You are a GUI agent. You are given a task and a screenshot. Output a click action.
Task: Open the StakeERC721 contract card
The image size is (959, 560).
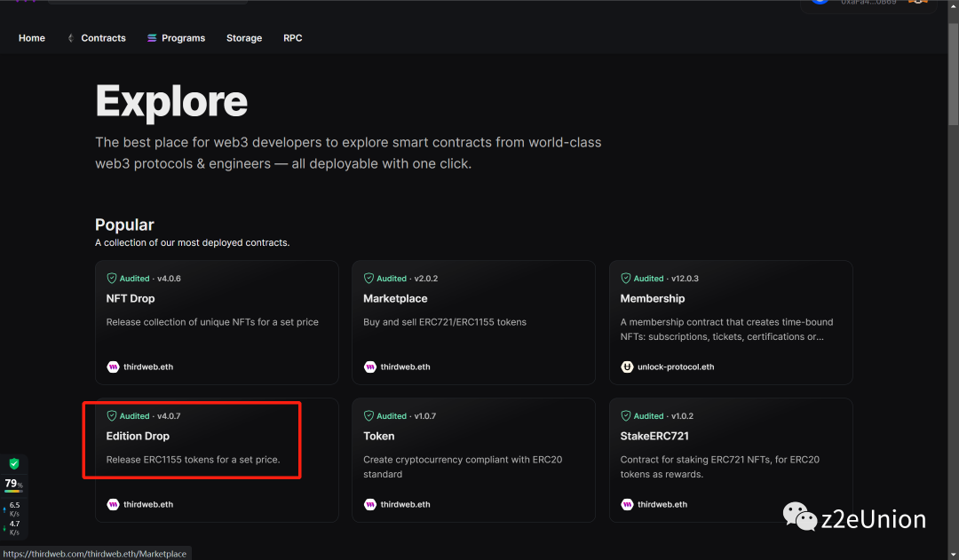point(730,460)
